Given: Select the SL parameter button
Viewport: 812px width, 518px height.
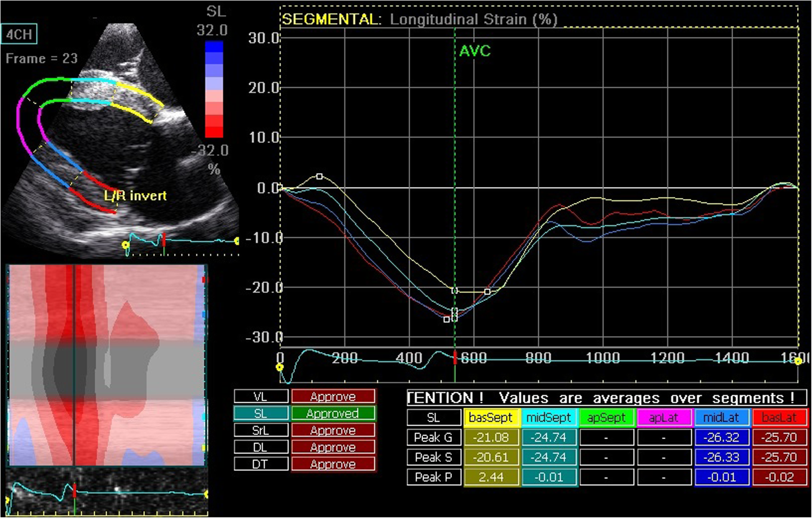Looking at the screenshot, I should pos(261,413).
